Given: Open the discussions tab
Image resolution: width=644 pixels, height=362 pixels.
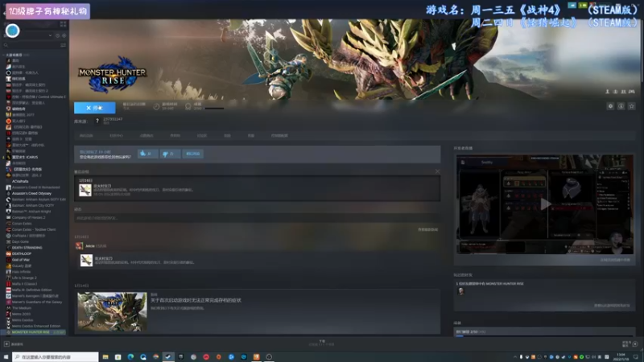Looking at the screenshot, I should coord(202,135).
